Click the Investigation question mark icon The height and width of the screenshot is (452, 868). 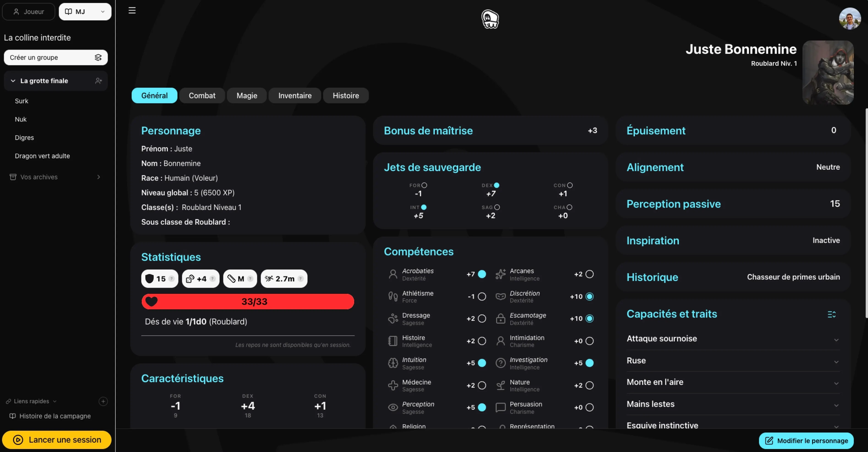point(501,363)
